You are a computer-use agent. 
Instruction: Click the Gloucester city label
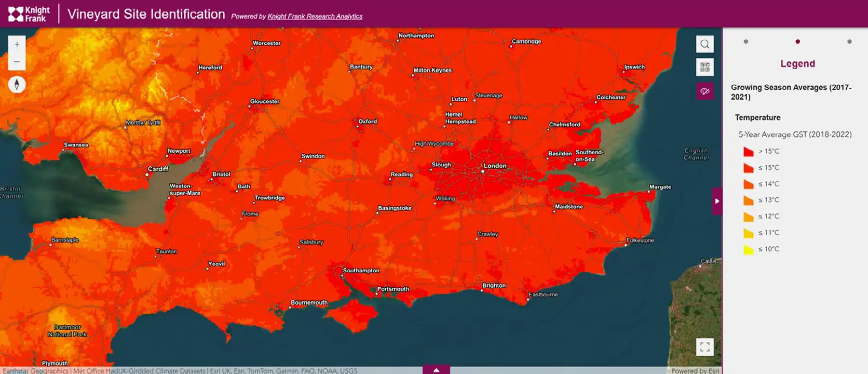tap(265, 101)
